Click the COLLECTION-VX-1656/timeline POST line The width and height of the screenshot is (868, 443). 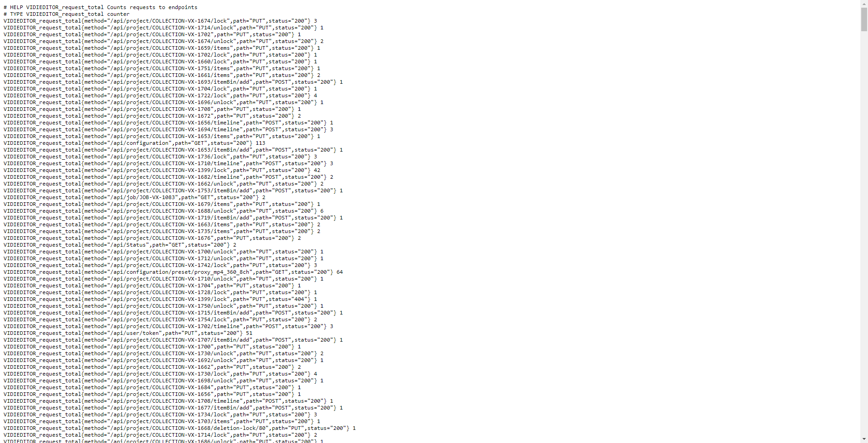click(x=168, y=123)
